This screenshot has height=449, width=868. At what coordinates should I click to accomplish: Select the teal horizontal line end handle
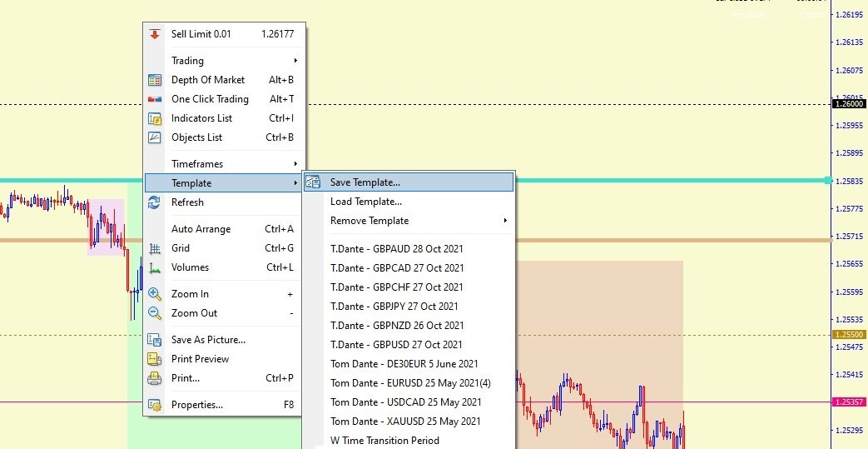coord(828,181)
